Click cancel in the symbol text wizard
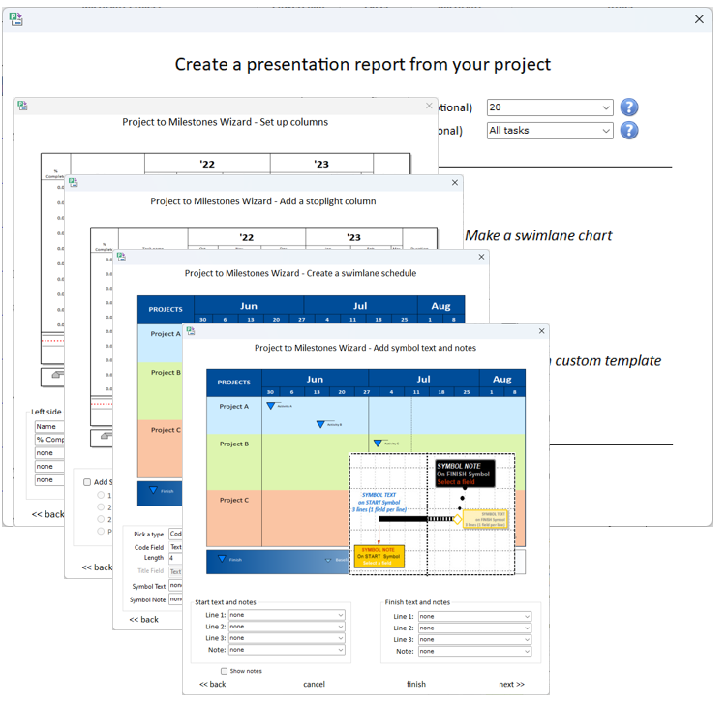The width and height of the screenshot is (728, 705). [314, 684]
